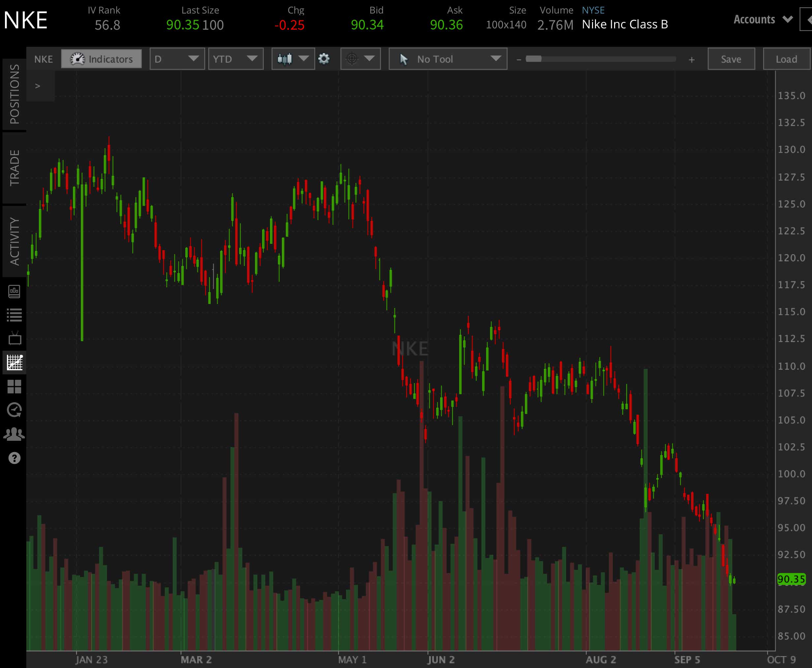812x668 pixels.
Task: Open the watchlist lines icon
Action: 14,315
